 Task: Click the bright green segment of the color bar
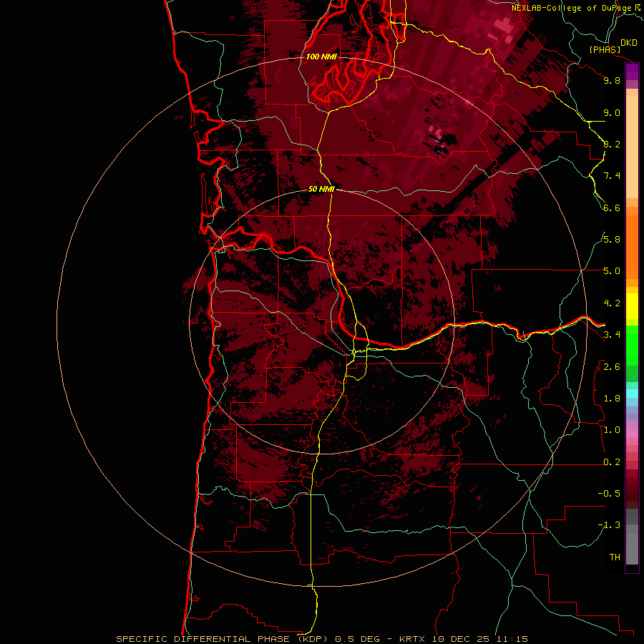(x=632, y=345)
